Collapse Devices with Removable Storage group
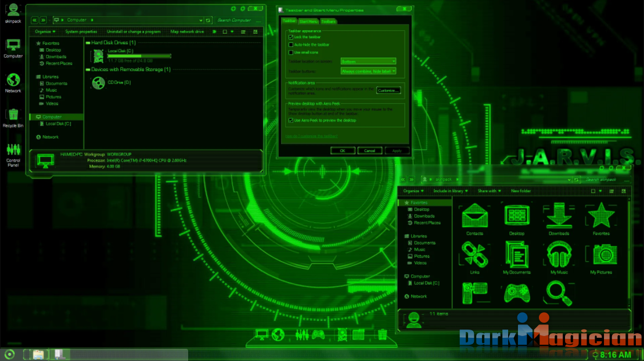Viewport: 644px width, 361px height. (88, 70)
